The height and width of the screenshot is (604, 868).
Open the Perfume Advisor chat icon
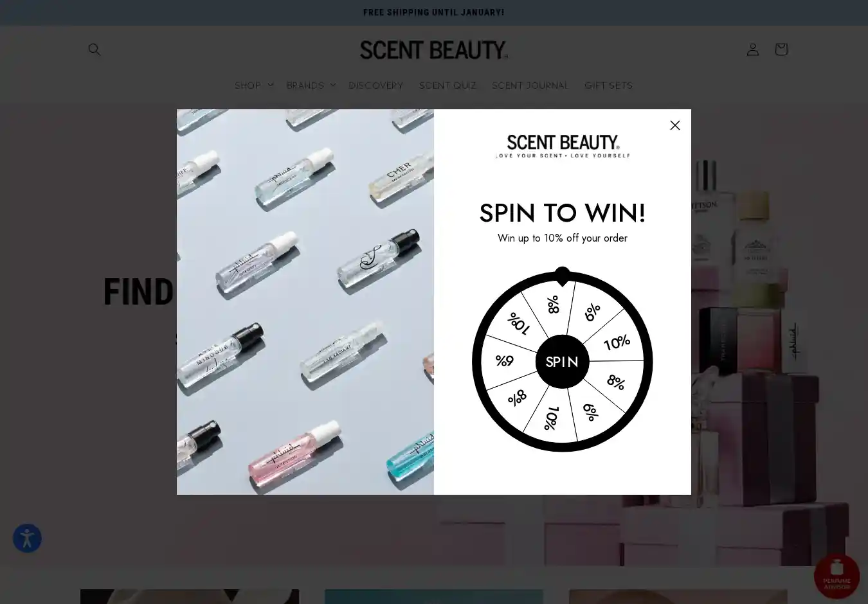tap(836, 576)
